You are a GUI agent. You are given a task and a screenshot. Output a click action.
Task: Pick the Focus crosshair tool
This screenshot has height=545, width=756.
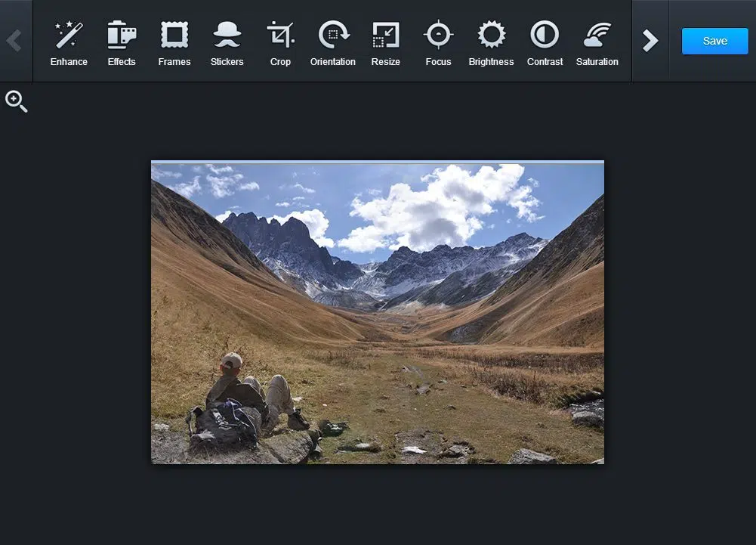coord(438,36)
